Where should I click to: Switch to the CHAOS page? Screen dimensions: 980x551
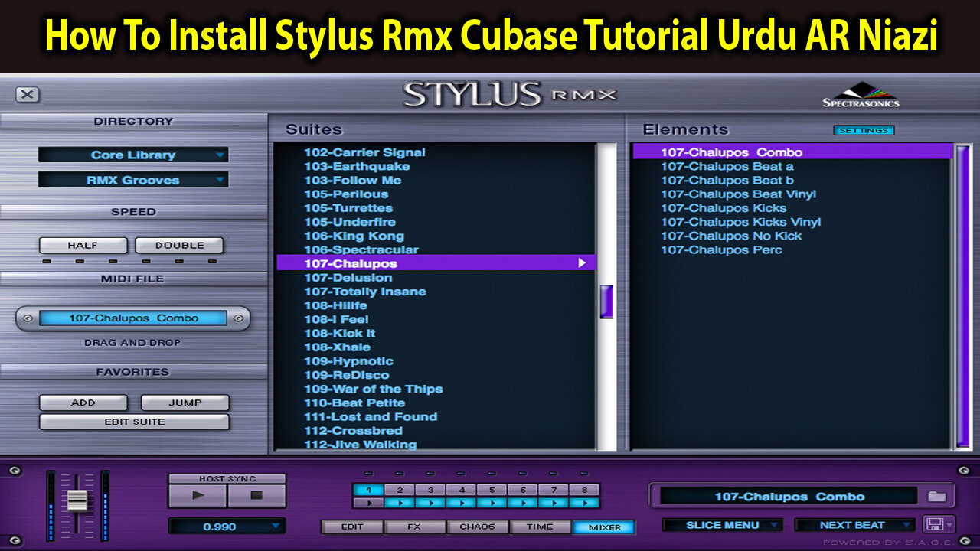[x=477, y=527]
